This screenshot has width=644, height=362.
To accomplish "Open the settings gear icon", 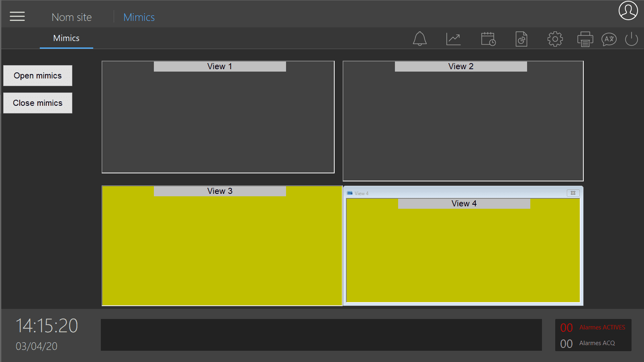I will click(555, 39).
